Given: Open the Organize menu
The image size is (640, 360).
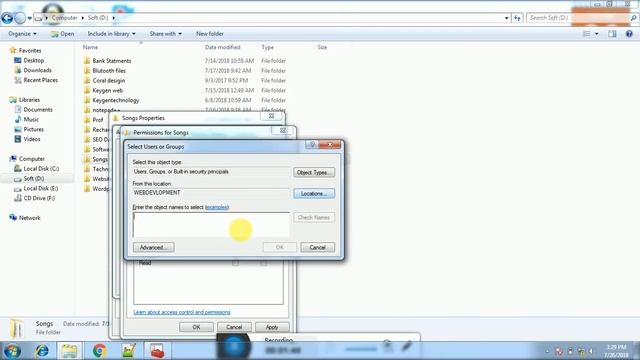Looking at the screenshot, I should coord(22,33).
